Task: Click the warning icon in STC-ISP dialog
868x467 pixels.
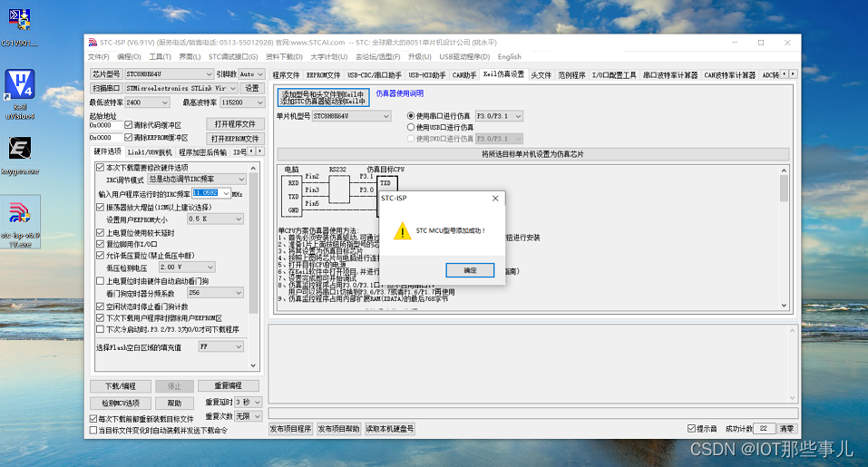Action: (403, 231)
